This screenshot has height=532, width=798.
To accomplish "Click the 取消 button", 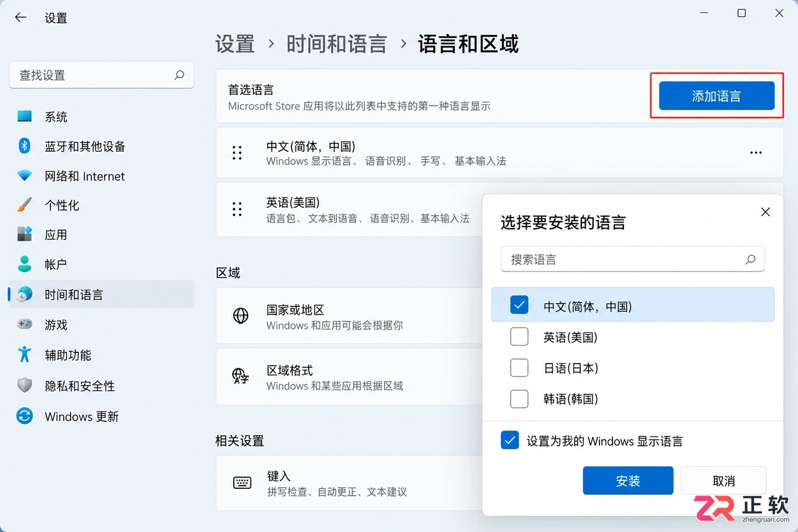I will 723,480.
